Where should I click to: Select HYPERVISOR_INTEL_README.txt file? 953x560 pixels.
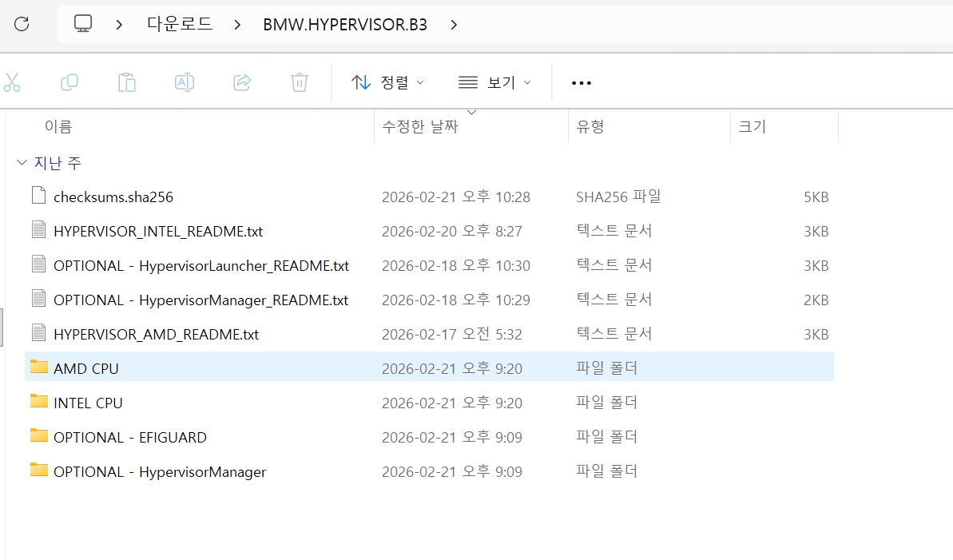(x=157, y=231)
